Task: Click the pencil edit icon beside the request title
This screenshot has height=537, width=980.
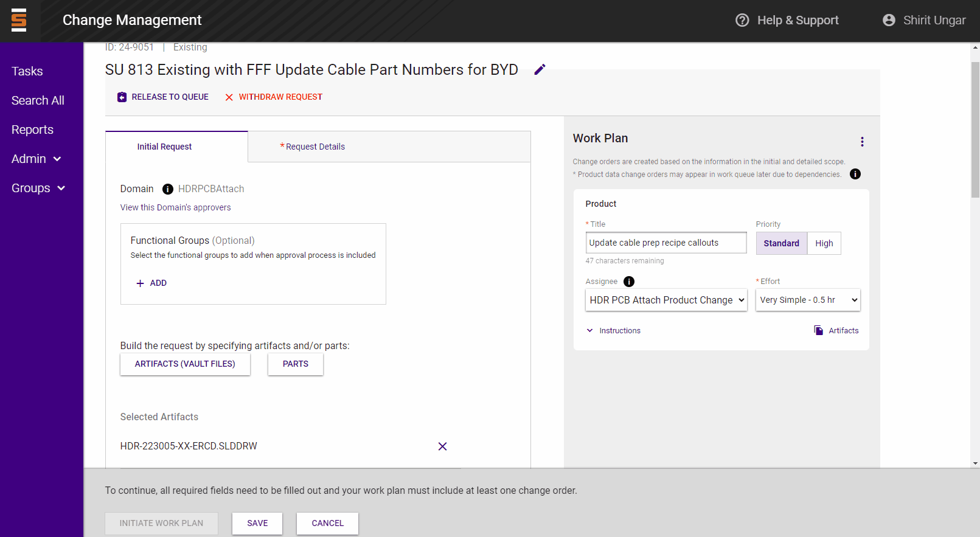Action: tap(540, 70)
